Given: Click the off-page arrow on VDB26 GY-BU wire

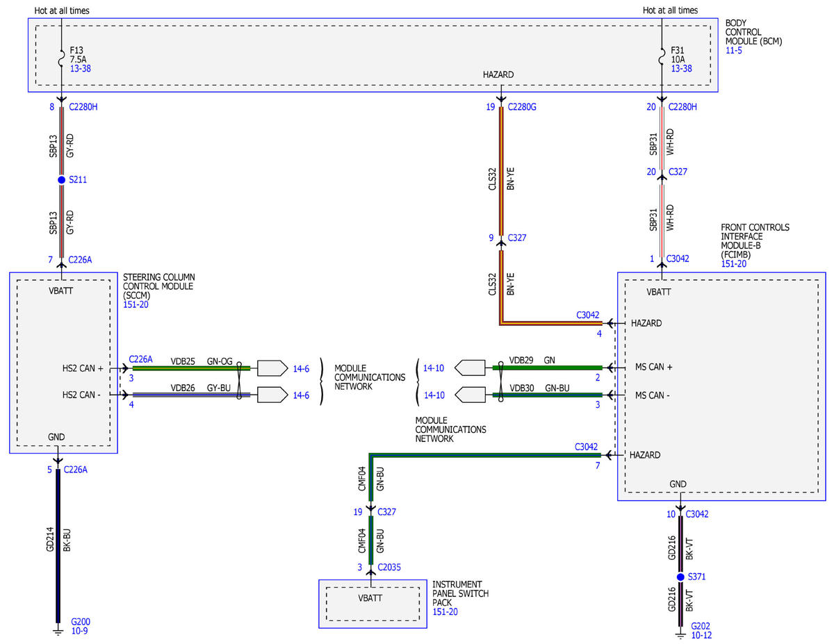Looking at the screenshot, I should point(272,395).
